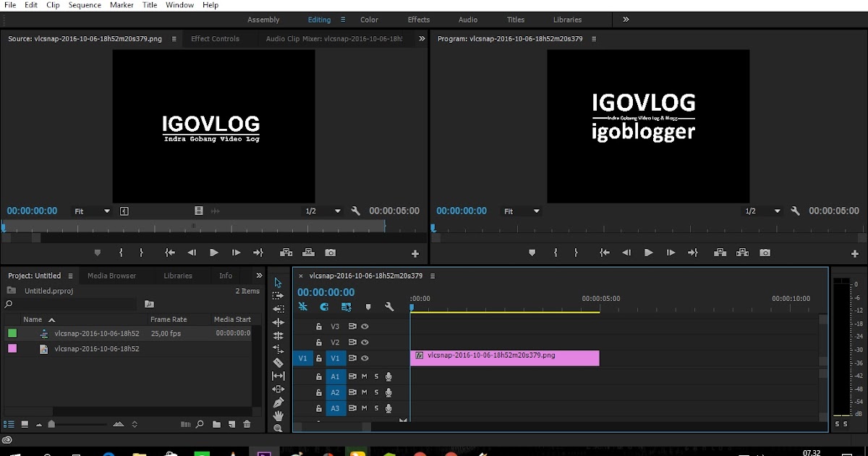Click Insert button in Source monitor

[286, 253]
